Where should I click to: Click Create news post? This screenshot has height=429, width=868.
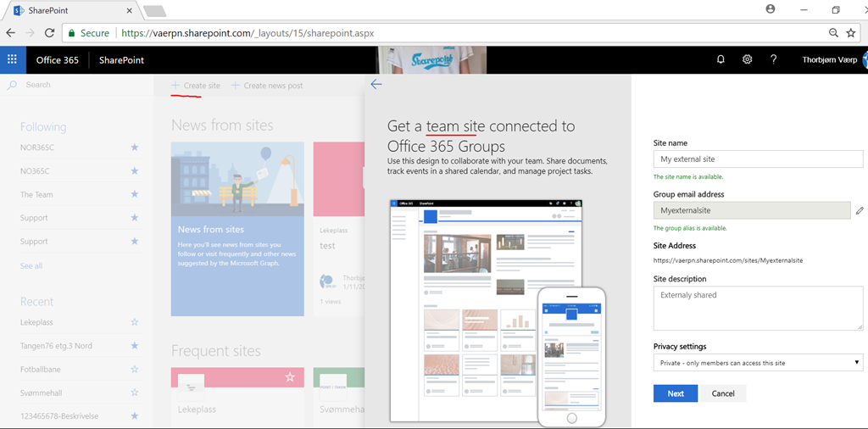(x=267, y=86)
